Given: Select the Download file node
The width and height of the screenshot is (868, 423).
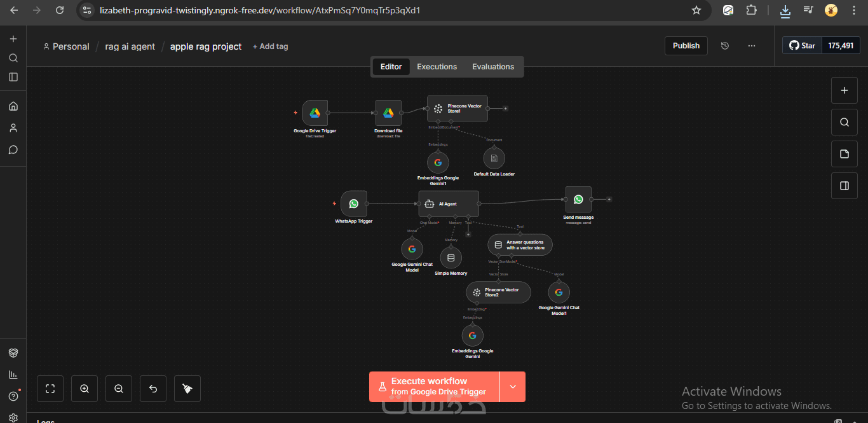Looking at the screenshot, I should [388, 113].
